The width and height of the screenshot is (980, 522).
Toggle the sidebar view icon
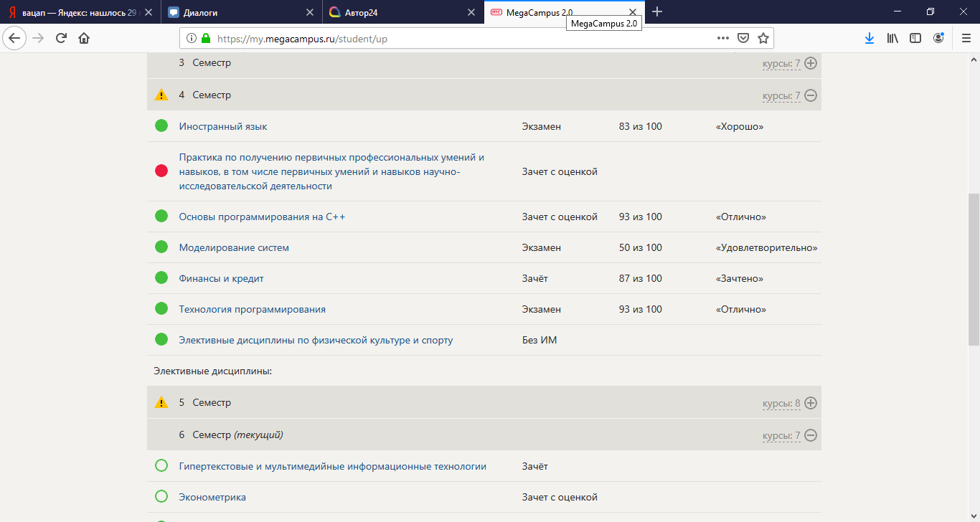(915, 38)
